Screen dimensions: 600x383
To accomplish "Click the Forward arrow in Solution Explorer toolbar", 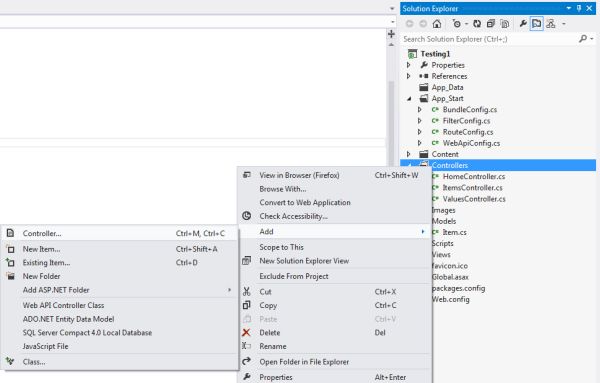I will coord(423,24).
